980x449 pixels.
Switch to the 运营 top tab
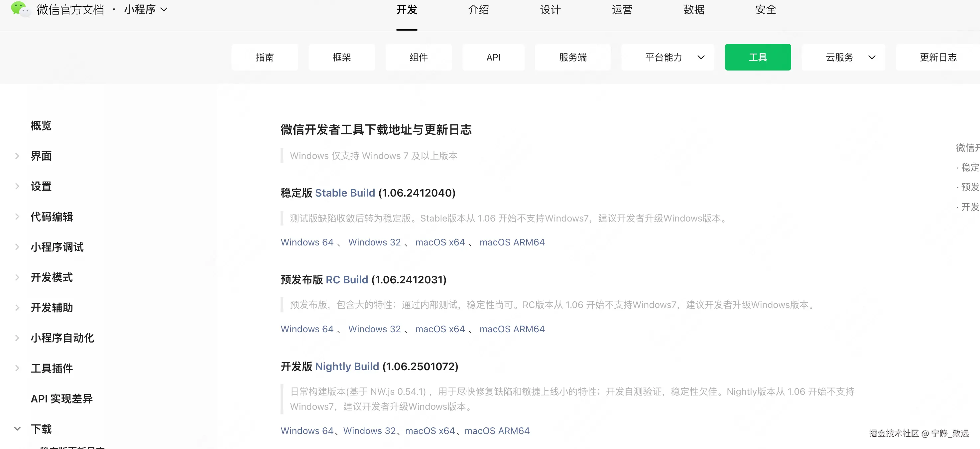[622, 10]
